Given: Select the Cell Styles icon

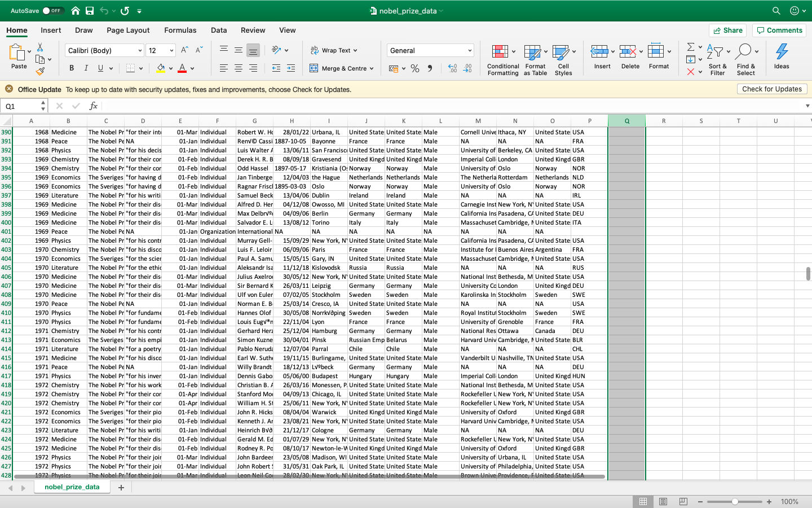Looking at the screenshot, I should tap(563, 59).
